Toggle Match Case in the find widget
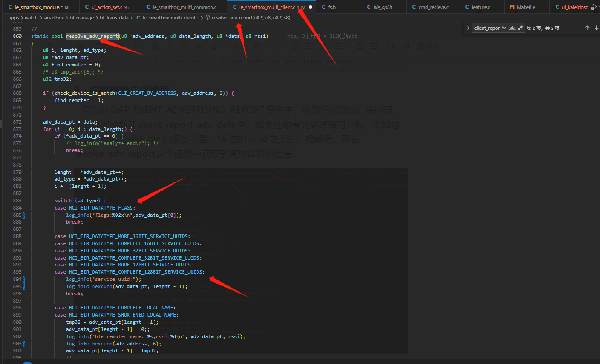This screenshot has width=600, height=364. [x=504, y=28]
